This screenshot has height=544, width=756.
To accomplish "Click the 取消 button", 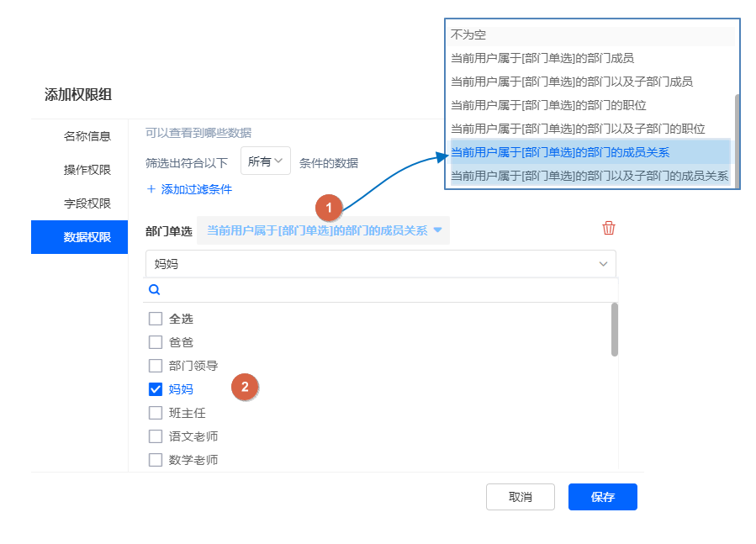I will (x=520, y=497).
